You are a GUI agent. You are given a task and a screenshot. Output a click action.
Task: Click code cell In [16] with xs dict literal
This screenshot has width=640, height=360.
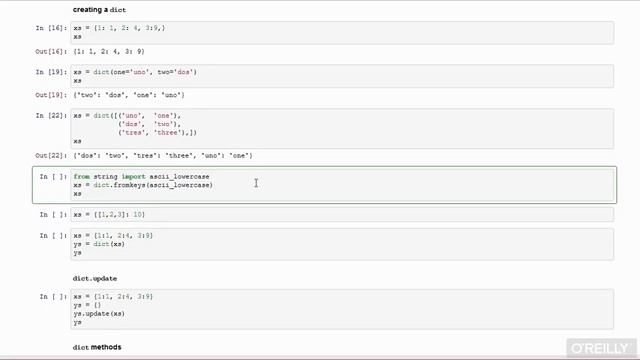342,32
